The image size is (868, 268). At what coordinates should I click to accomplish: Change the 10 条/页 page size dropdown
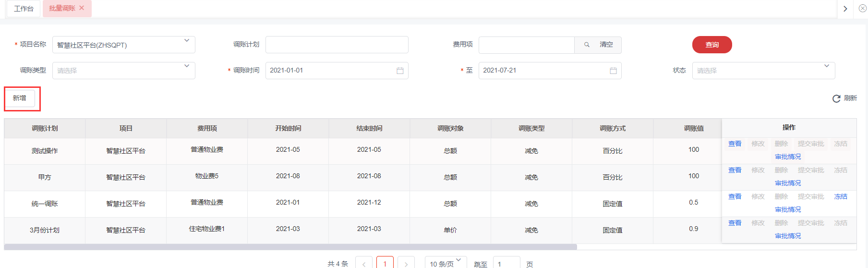pyautogui.click(x=446, y=263)
